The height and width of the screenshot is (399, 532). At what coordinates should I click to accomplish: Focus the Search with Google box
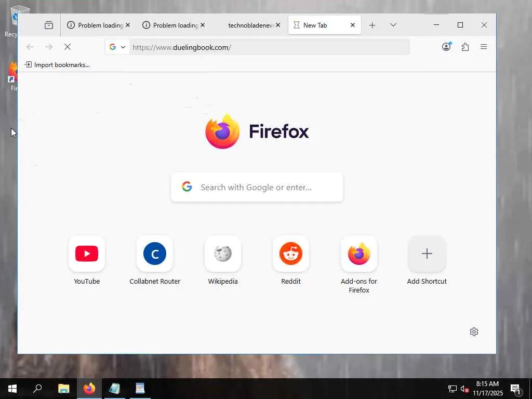click(x=257, y=187)
